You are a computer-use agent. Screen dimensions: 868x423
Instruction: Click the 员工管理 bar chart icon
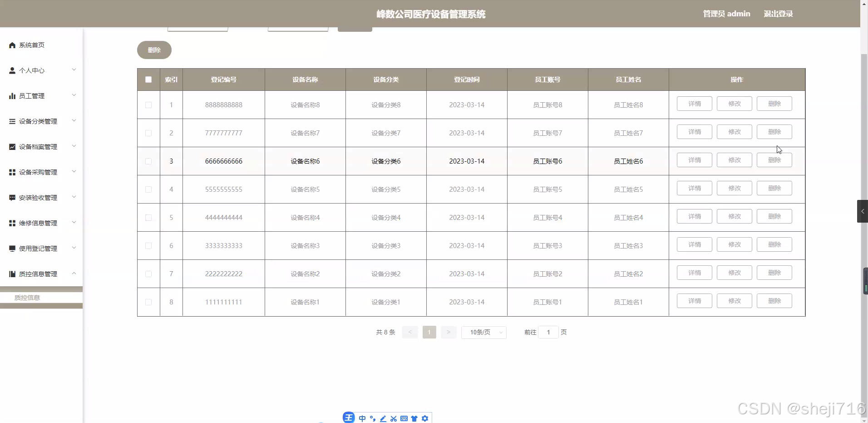tap(12, 96)
